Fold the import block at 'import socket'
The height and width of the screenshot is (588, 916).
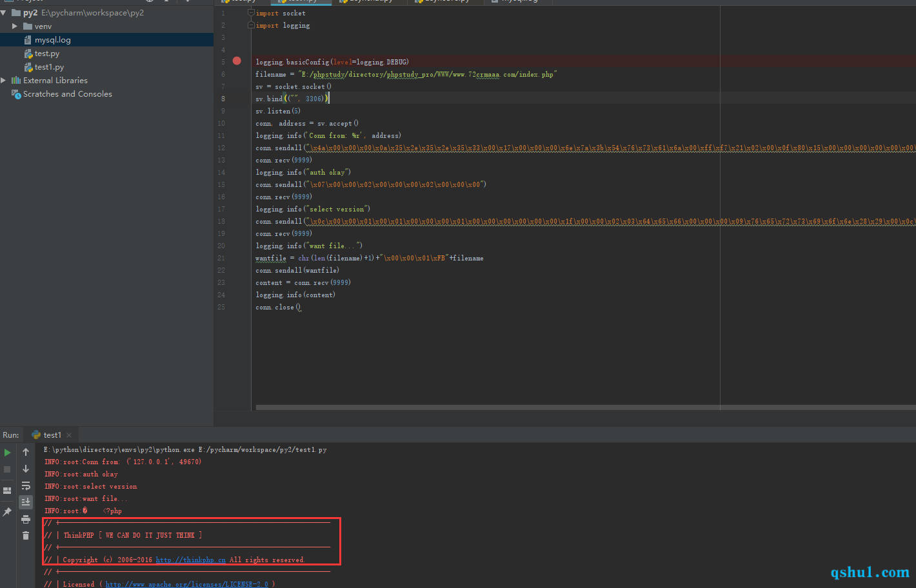(x=252, y=13)
